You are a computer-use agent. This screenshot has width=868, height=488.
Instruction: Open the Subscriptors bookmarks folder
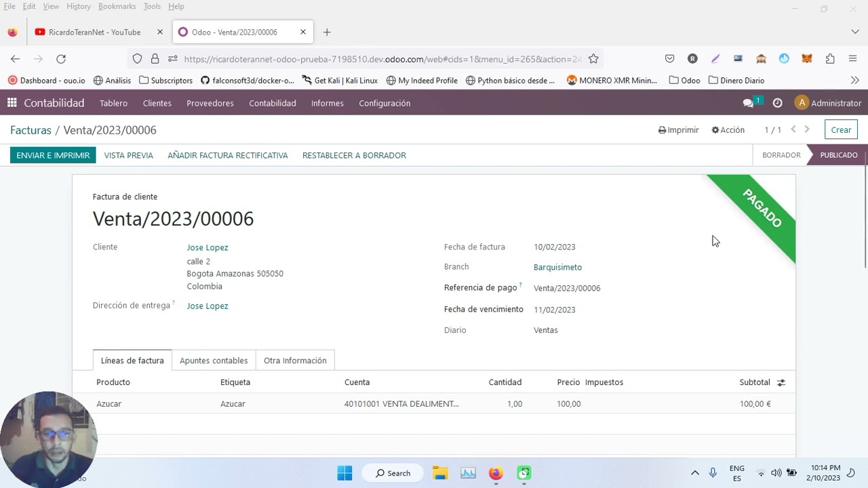(165, 80)
